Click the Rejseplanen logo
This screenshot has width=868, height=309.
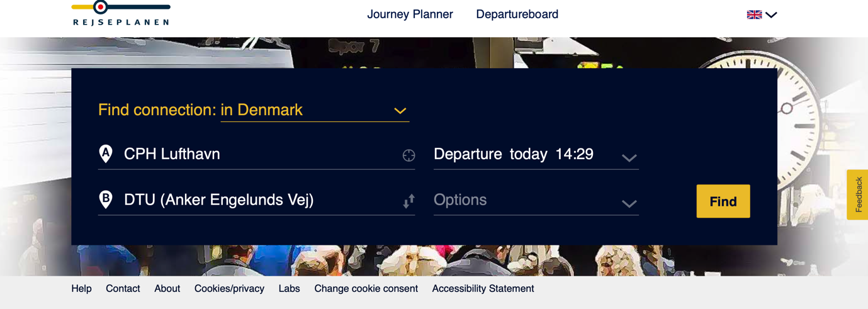(x=121, y=13)
